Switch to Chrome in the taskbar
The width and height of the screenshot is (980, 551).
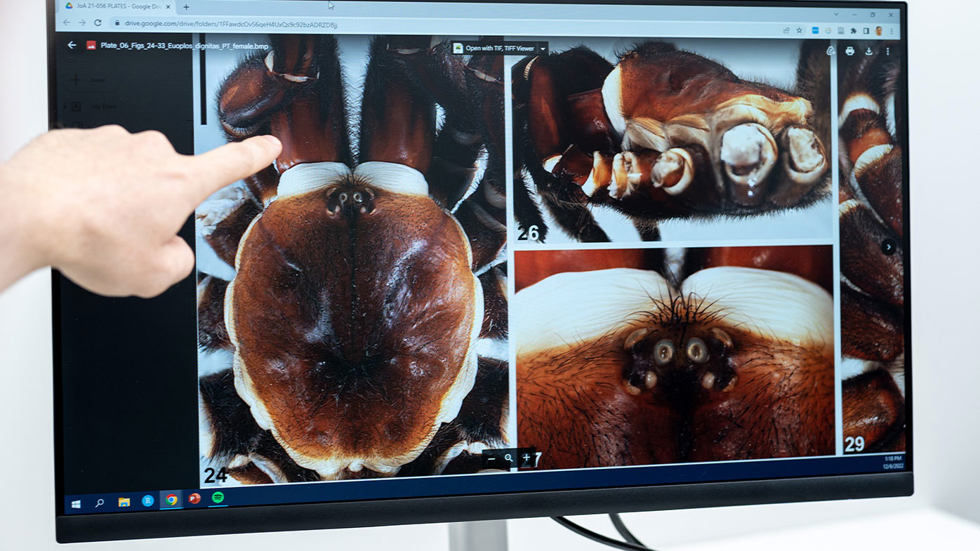[x=171, y=500]
